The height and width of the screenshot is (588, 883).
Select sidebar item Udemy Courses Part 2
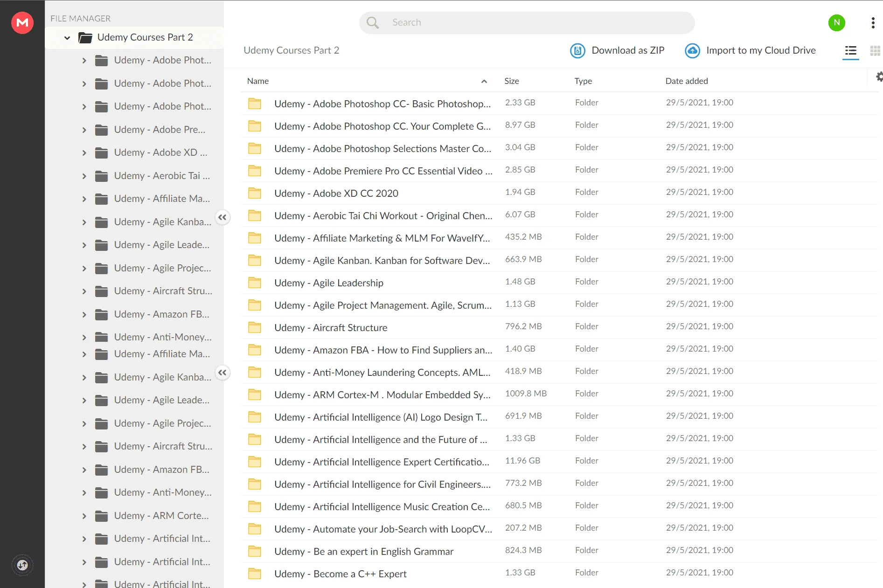(x=134, y=37)
